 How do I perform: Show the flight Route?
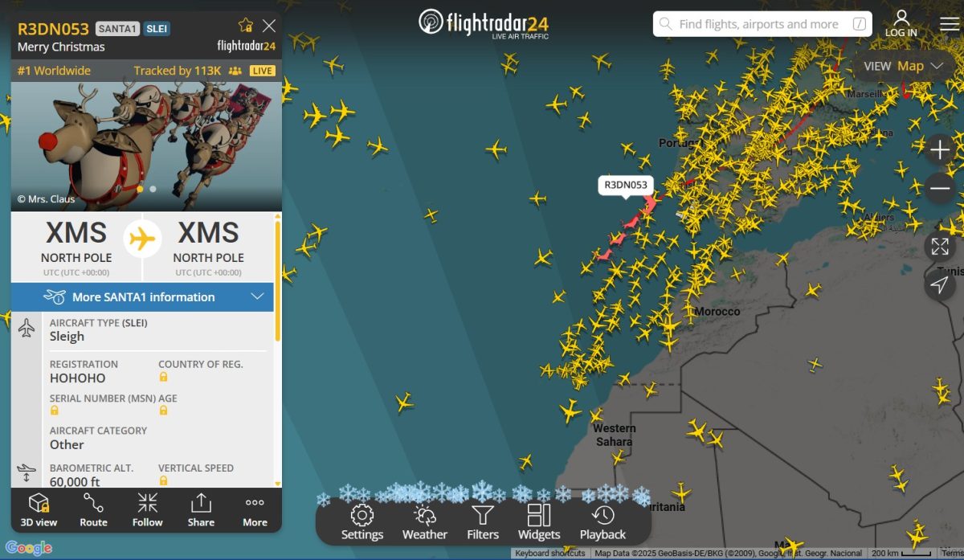(93, 511)
